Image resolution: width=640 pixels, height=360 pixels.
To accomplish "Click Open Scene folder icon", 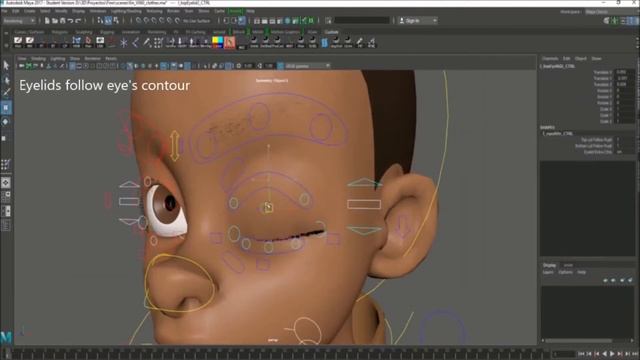I will tap(55, 20).
